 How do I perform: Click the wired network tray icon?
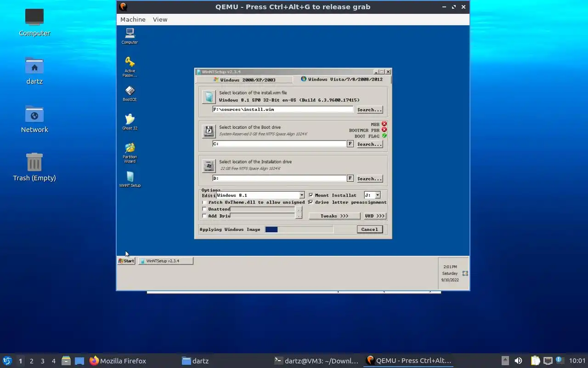(548, 361)
